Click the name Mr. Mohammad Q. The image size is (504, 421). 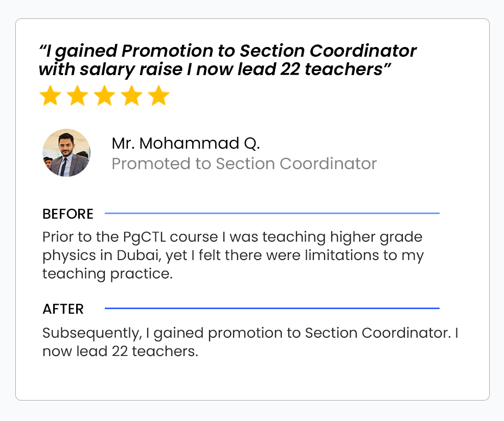(186, 144)
